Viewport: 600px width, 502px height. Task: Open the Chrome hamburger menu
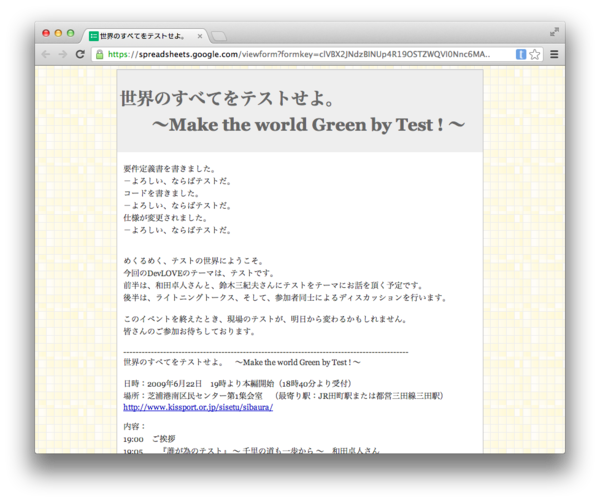[x=554, y=54]
